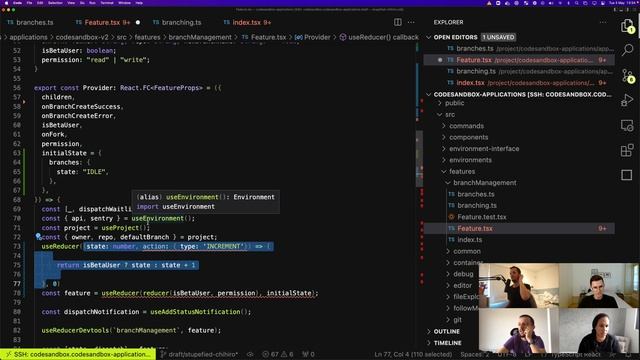The image size is (640, 360).
Task: Click the Provider breadcrumb
Action: coord(313,37)
